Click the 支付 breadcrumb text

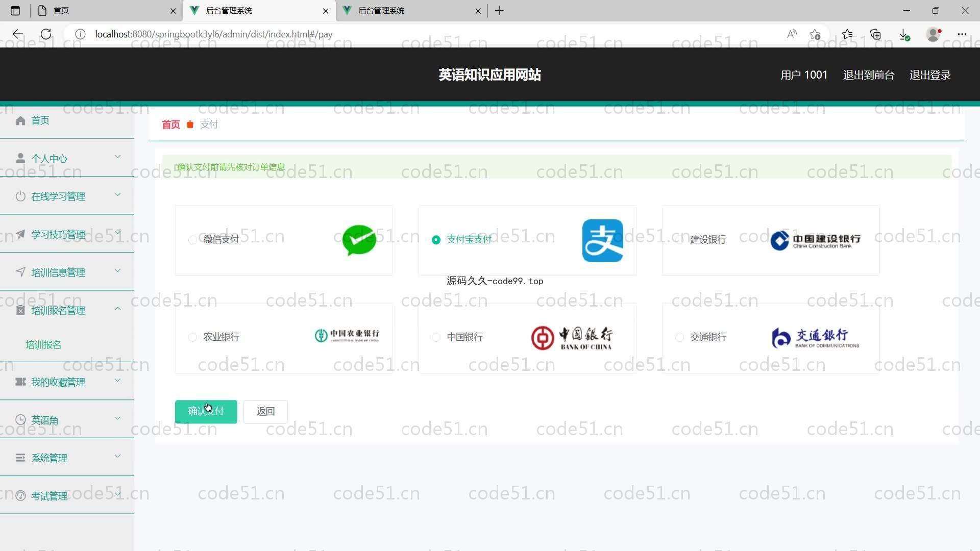point(209,124)
